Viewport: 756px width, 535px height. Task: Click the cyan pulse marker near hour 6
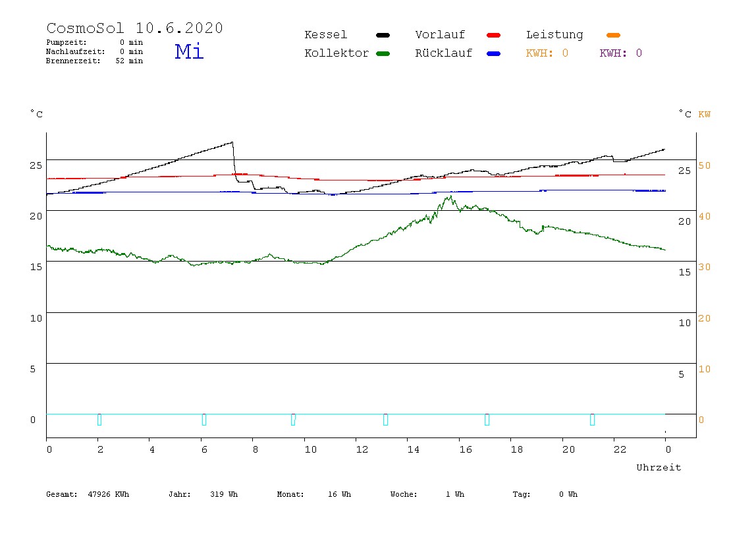204,420
